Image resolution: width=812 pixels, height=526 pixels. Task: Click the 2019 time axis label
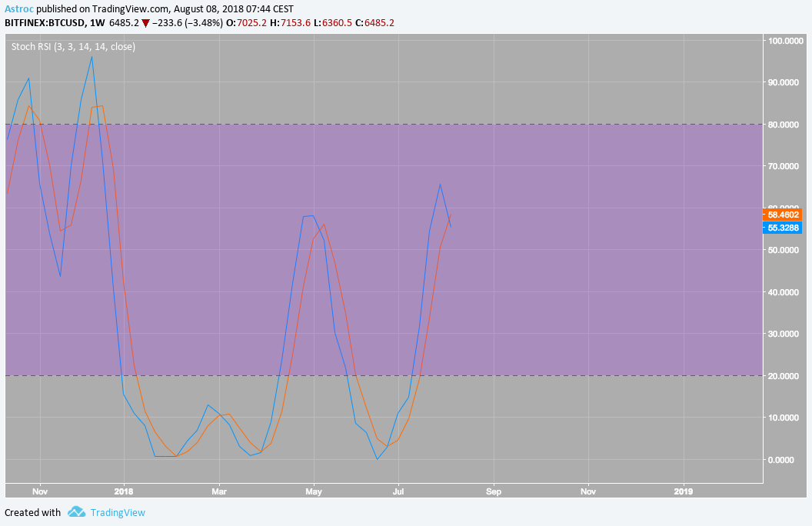684,491
